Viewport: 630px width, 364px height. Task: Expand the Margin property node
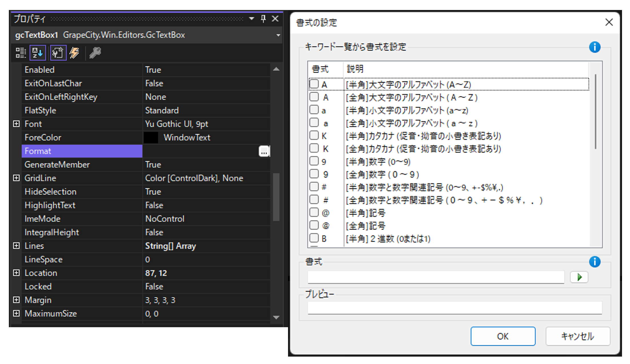click(x=17, y=300)
